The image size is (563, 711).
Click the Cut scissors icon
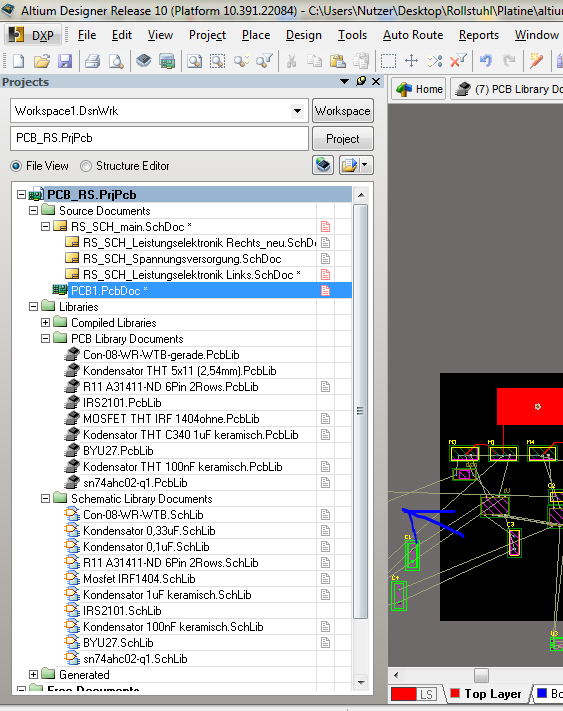(291, 61)
